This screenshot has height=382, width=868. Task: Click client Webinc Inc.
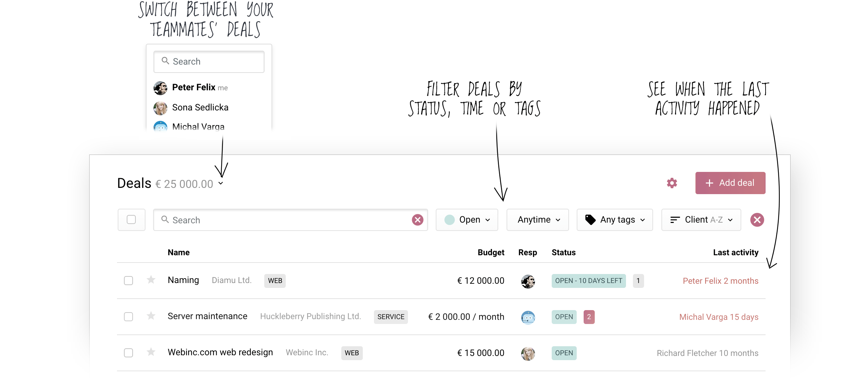[x=307, y=352]
